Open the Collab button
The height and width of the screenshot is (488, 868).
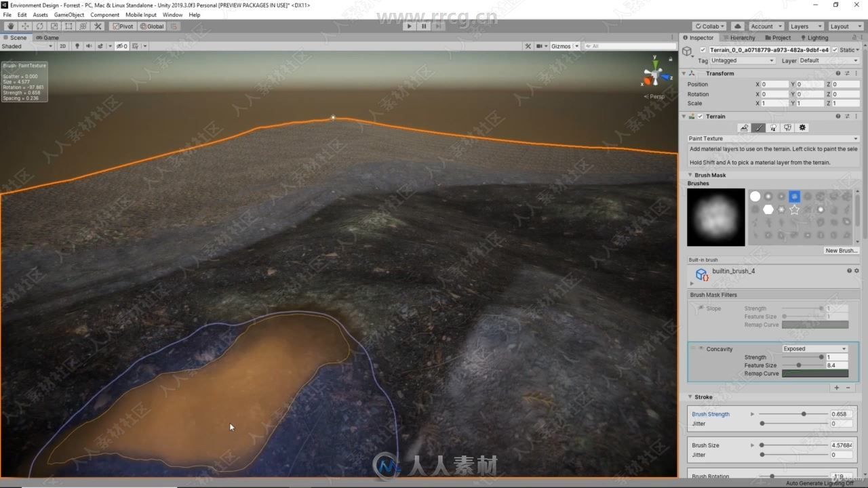click(x=709, y=26)
